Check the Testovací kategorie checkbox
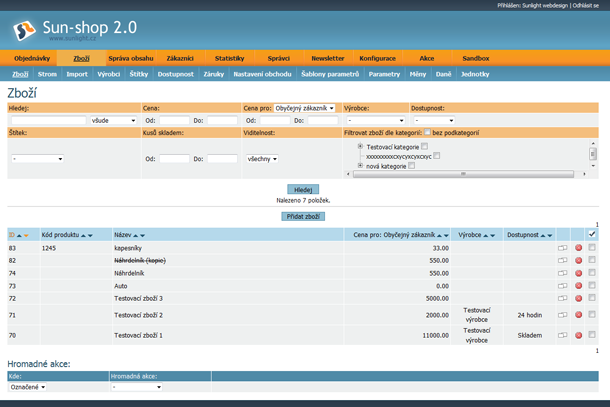The image size is (610, 407). tap(424, 146)
